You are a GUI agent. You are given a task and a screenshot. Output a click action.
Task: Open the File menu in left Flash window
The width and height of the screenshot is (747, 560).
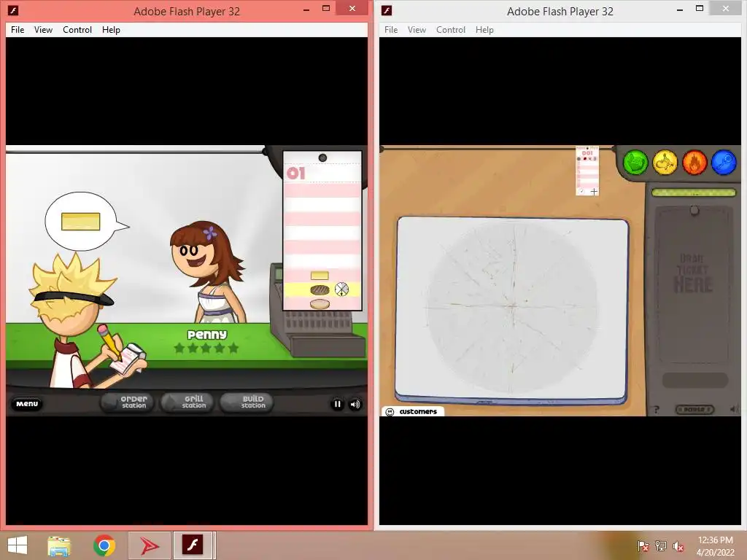point(18,29)
